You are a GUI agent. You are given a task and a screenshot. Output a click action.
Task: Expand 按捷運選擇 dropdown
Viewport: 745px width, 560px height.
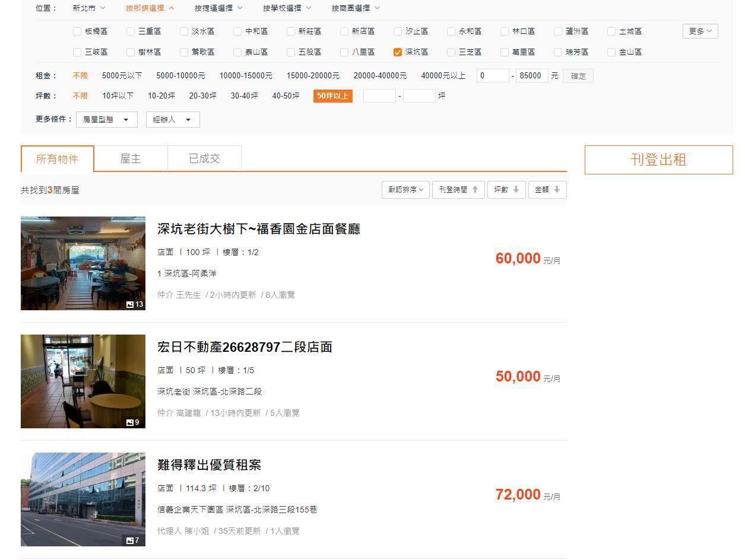pos(219,8)
